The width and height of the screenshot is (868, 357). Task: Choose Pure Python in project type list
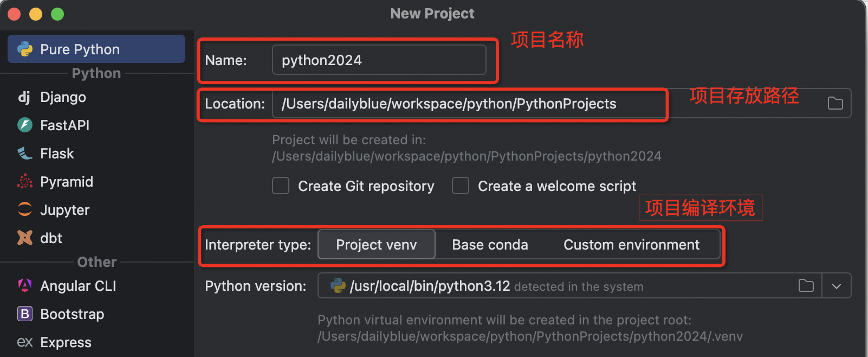96,49
